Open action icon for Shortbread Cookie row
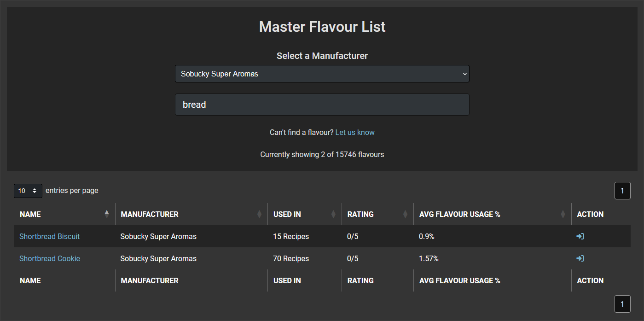This screenshot has height=321, width=644. 580,258
